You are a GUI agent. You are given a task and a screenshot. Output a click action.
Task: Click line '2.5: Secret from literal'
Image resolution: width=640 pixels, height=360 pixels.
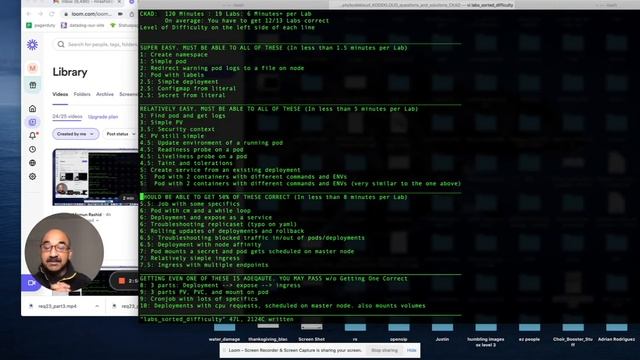pyautogui.click(x=182, y=96)
